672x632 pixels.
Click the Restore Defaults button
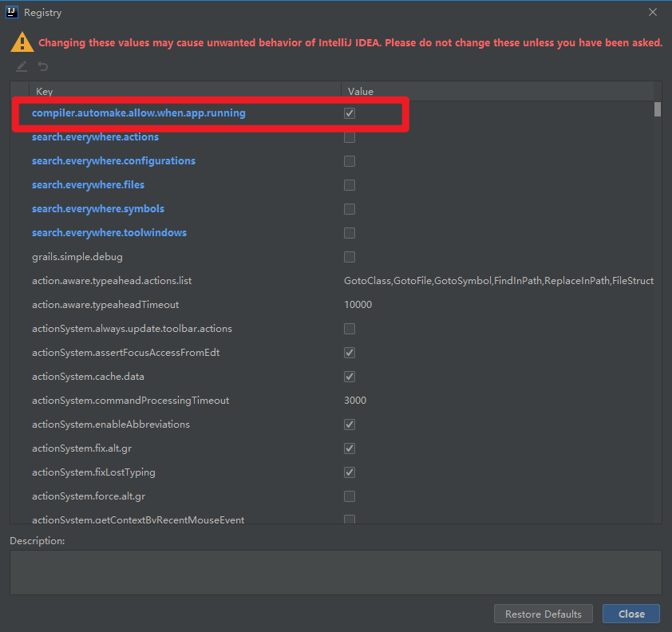(543, 614)
